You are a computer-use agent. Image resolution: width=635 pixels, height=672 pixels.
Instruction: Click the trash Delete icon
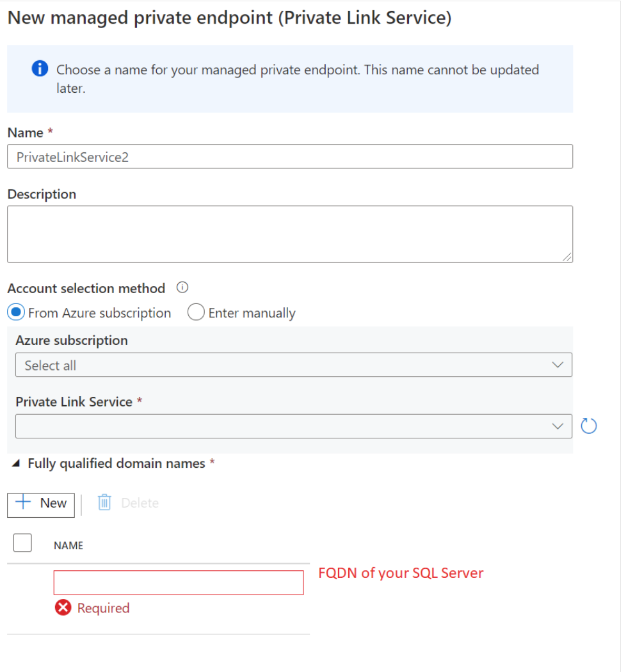click(x=104, y=502)
